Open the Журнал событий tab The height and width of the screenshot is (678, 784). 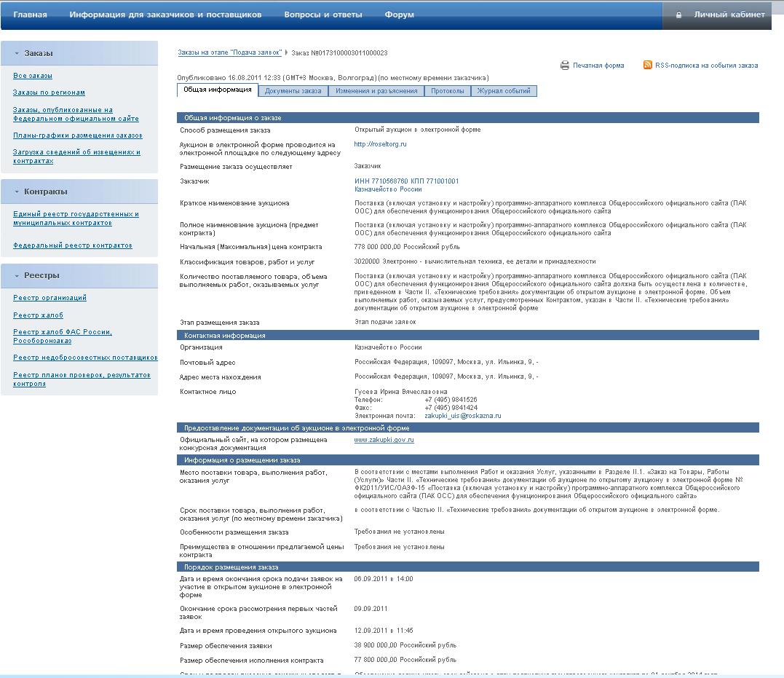coord(504,91)
